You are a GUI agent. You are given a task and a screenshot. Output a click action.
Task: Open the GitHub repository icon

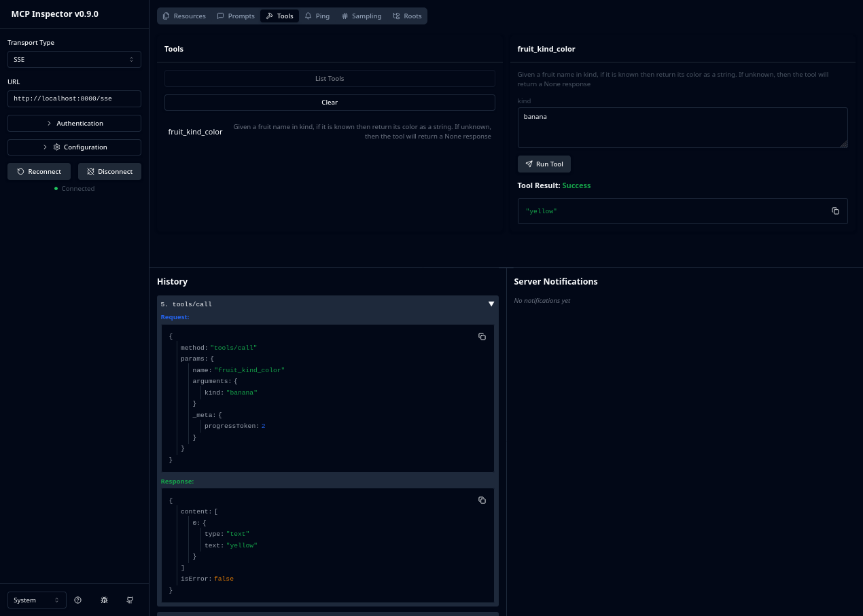click(x=130, y=600)
